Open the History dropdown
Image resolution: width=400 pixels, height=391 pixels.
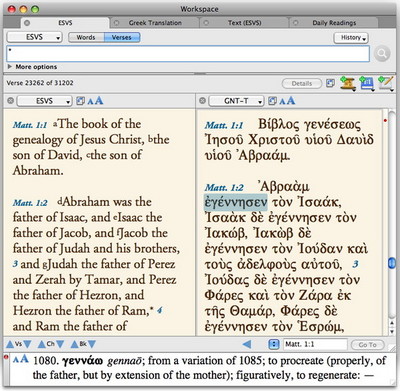351,38
